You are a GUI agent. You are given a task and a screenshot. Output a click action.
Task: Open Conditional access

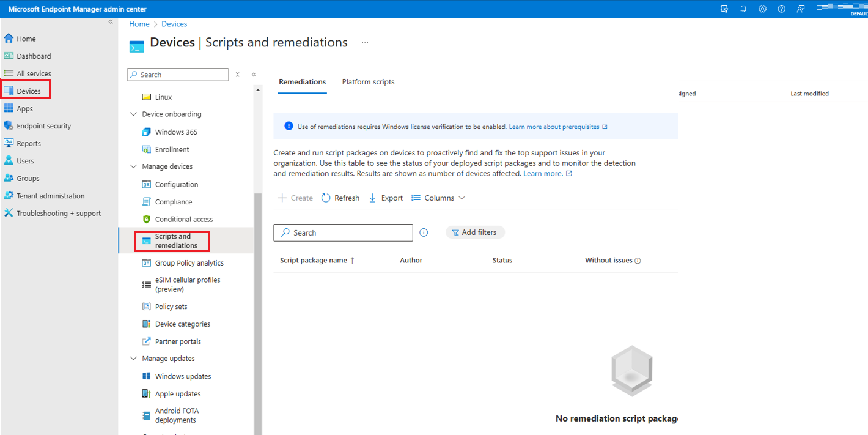click(184, 219)
